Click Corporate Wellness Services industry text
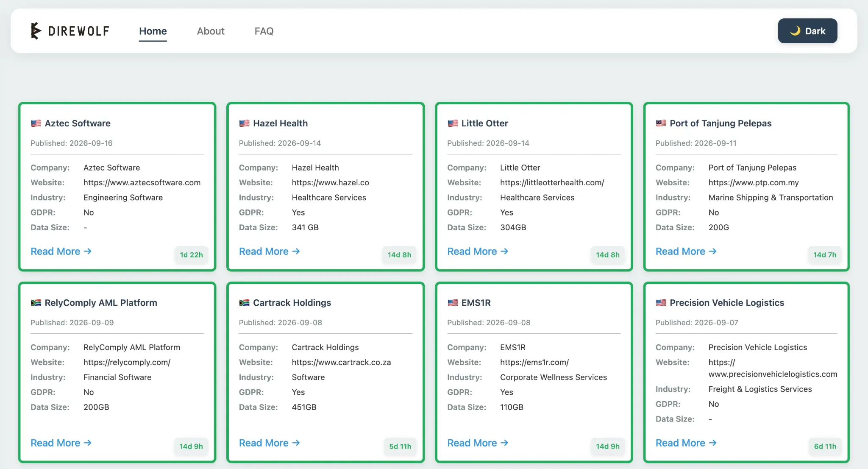Viewport: 868px width, 469px height. click(553, 377)
